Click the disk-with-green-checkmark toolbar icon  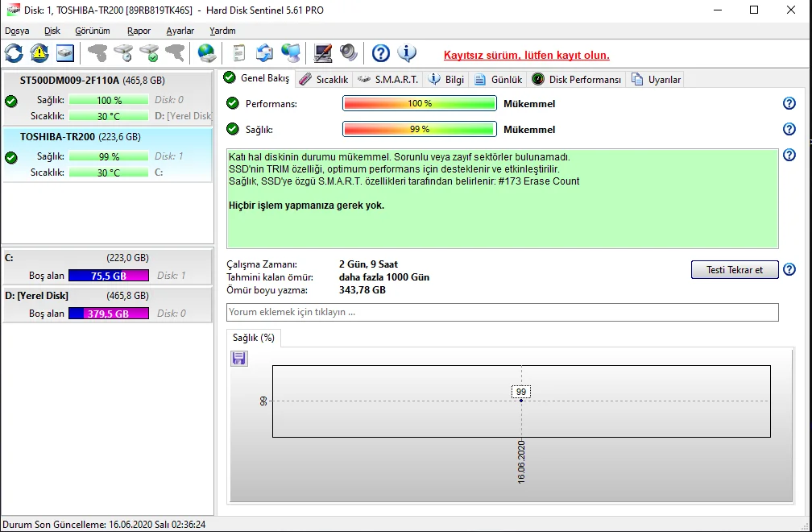[150, 53]
